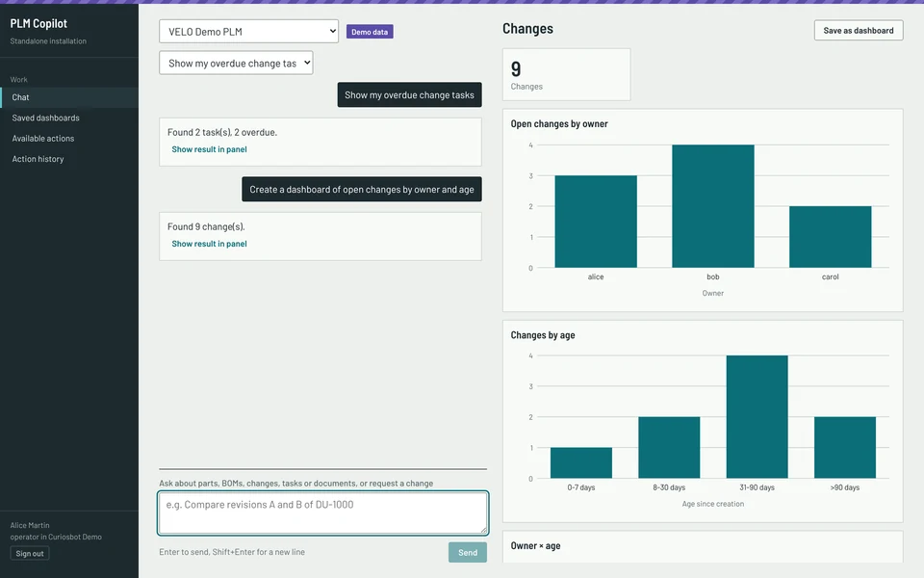Click the >90 days bar in age chart

(845, 448)
